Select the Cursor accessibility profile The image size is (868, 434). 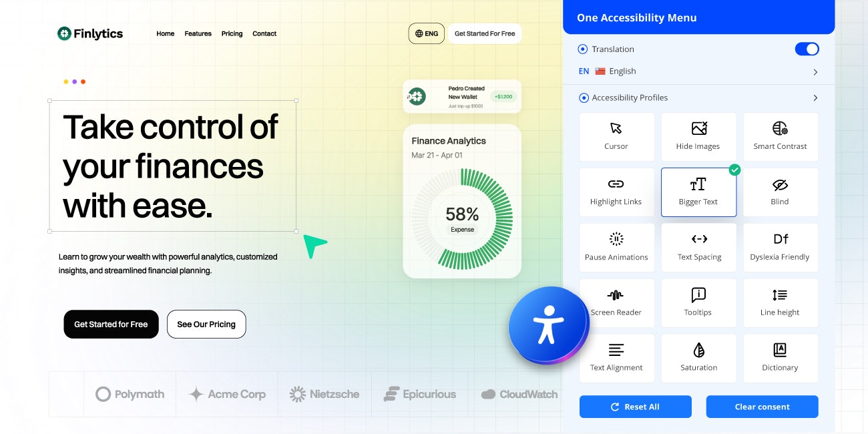[616, 137]
